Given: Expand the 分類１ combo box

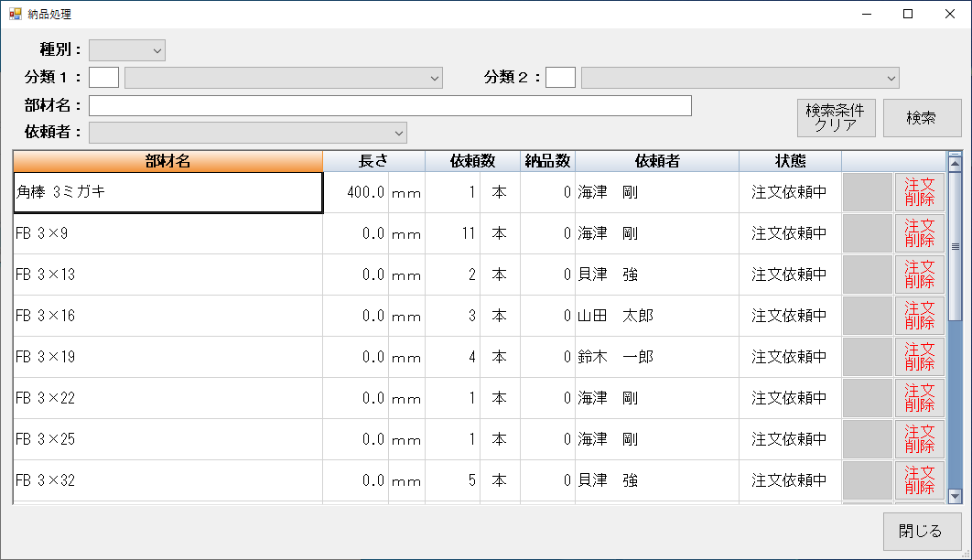Looking at the screenshot, I should (x=435, y=78).
